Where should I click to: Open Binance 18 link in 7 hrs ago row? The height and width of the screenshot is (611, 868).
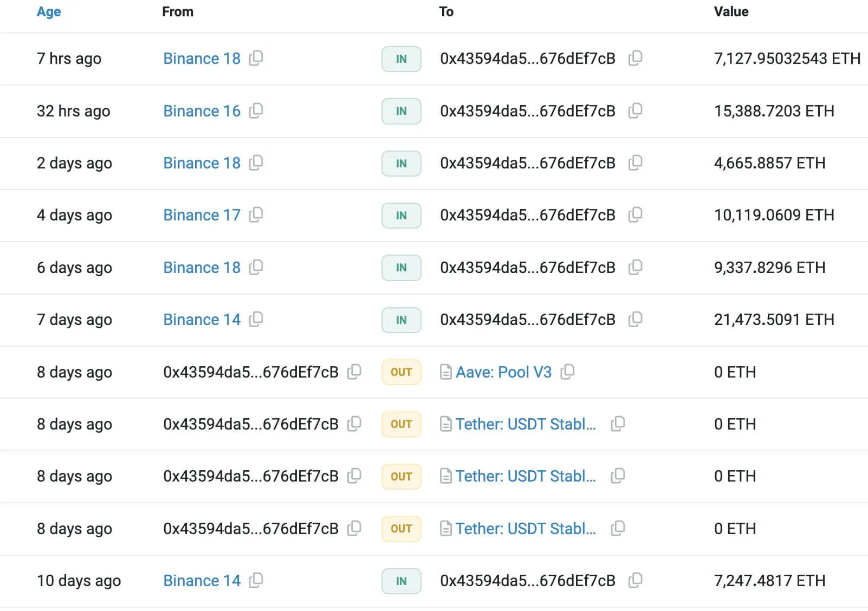202,58
